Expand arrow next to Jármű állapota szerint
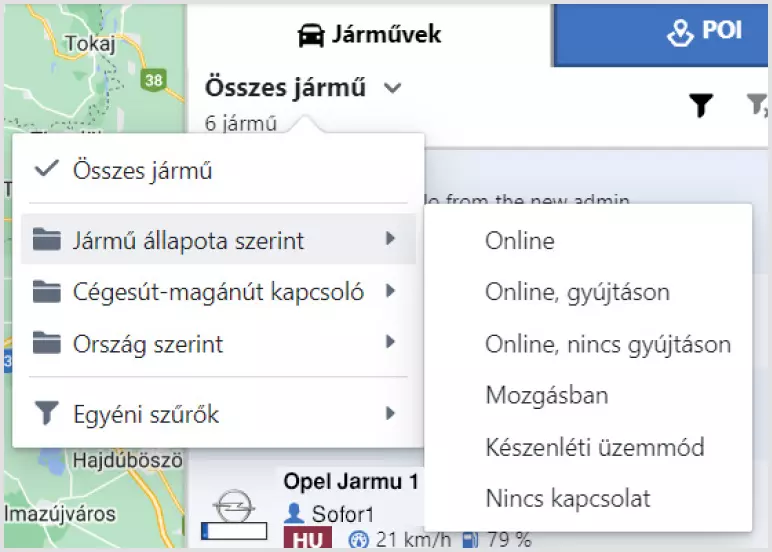 [390, 238]
